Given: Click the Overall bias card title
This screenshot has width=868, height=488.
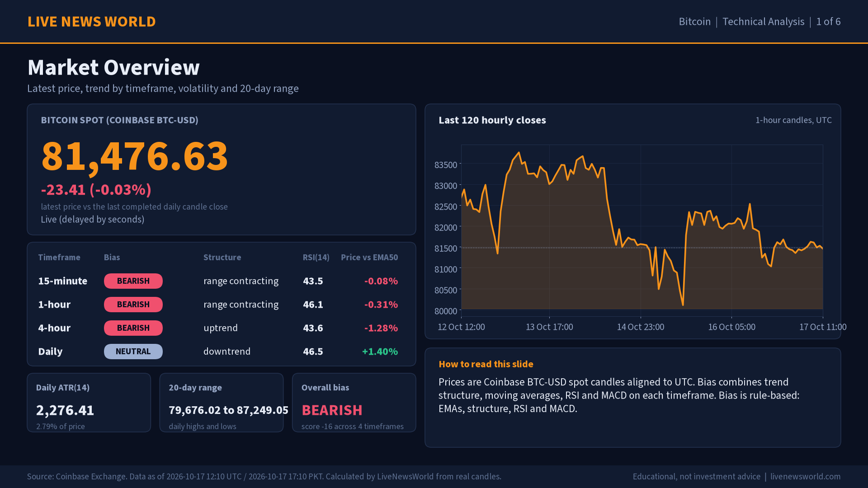Looking at the screenshot, I should click(325, 388).
